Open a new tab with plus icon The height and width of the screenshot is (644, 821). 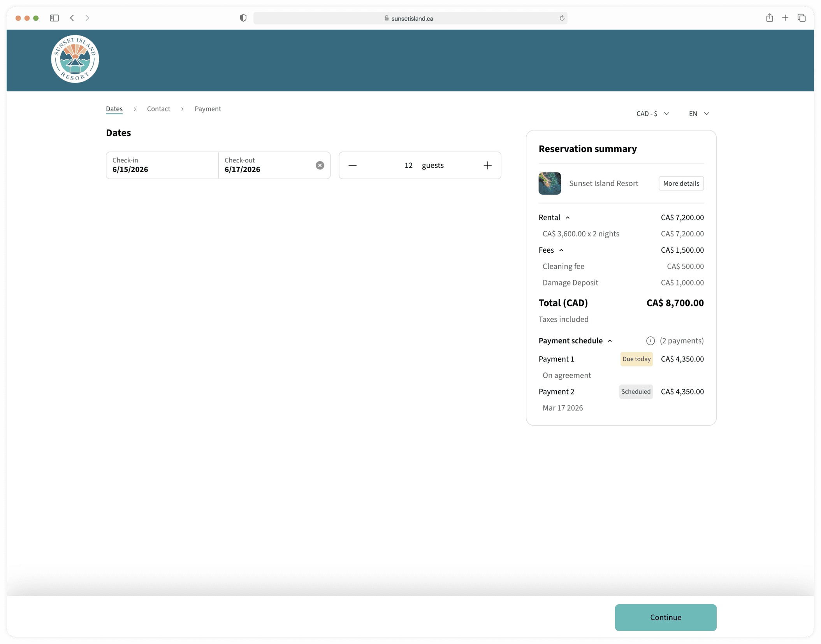[785, 18]
